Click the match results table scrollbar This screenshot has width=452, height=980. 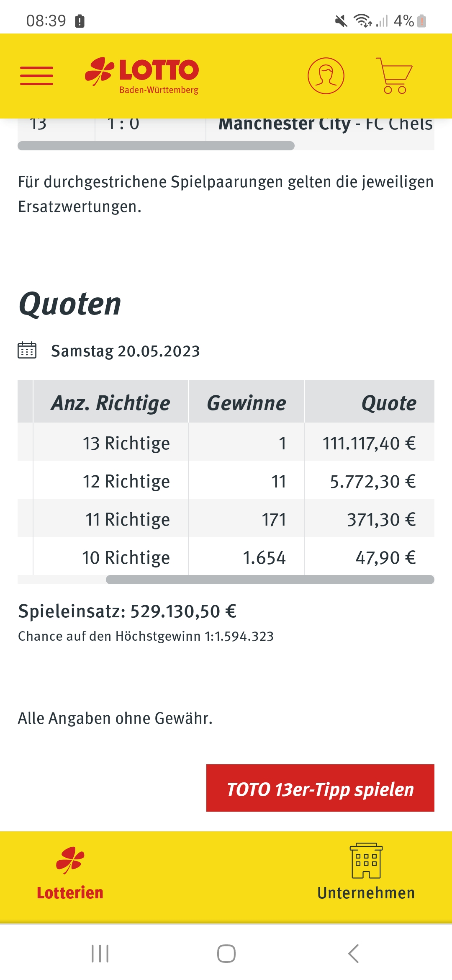pos(156,146)
